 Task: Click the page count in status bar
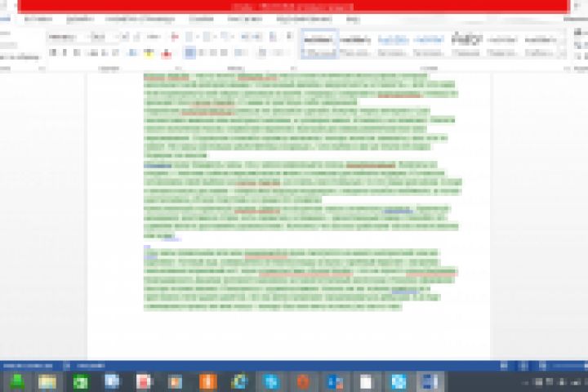pyautogui.click(x=28, y=366)
